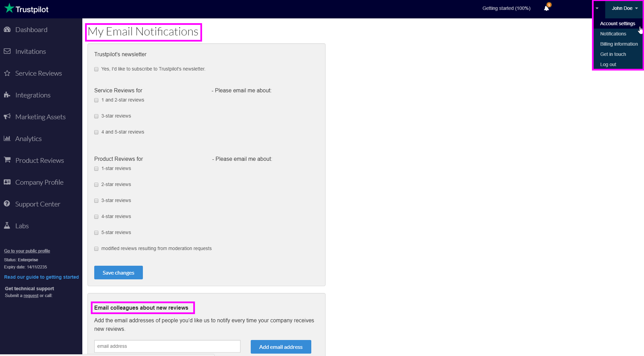Open Go to your public profile link
This screenshot has height=356, width=644.
pos(27,251)
